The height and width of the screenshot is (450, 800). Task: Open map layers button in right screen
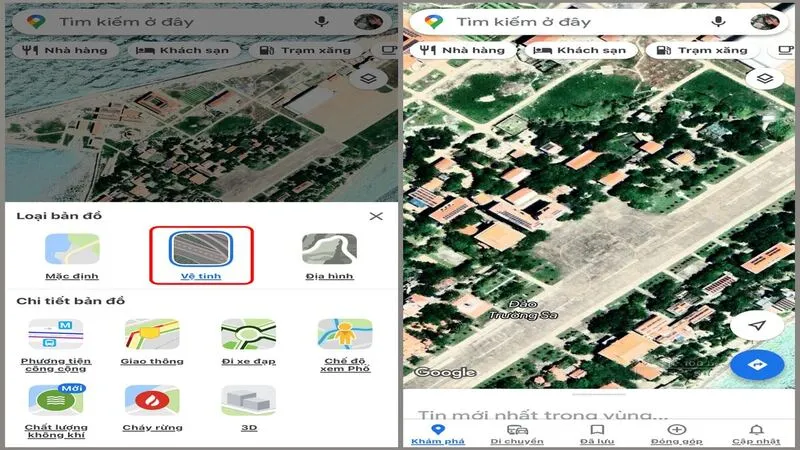point(764,79)
